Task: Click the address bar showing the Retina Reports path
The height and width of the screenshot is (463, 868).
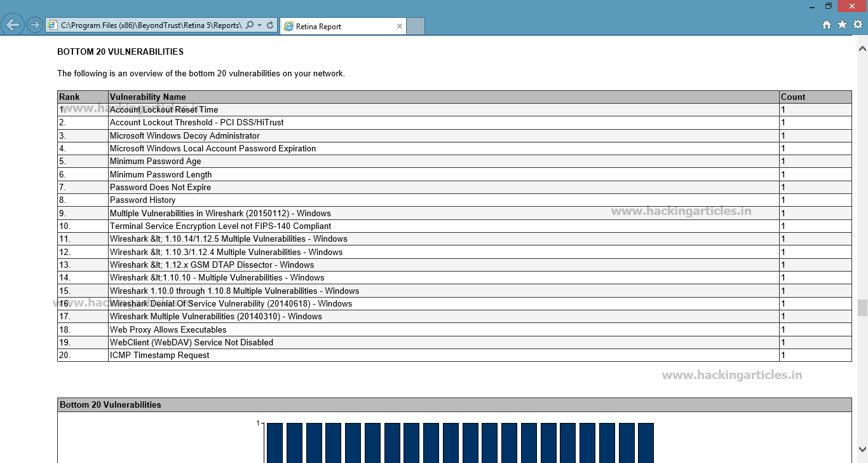Action: click(151, 25)
